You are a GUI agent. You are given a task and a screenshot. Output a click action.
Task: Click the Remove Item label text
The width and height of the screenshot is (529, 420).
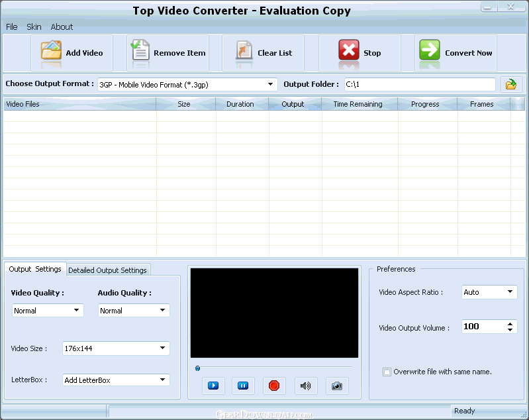(179, 53)
